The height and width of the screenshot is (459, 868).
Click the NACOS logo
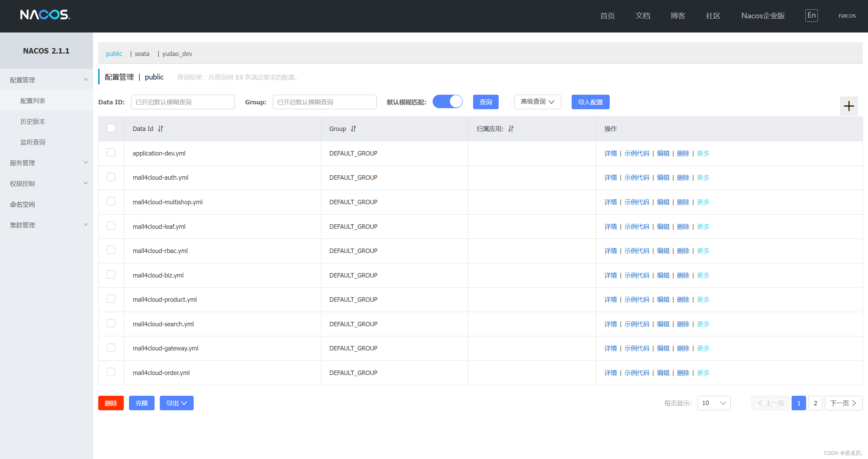click(45, 15)
